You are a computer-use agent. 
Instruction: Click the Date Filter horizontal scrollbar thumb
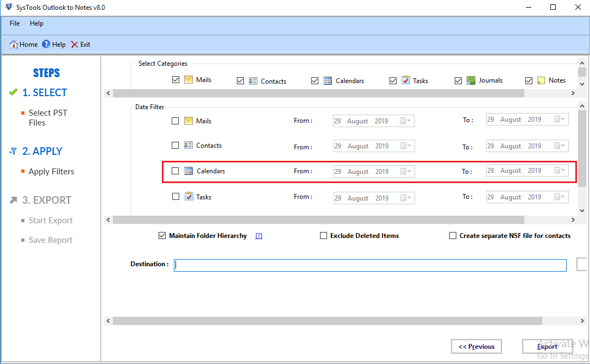(318, 219)
